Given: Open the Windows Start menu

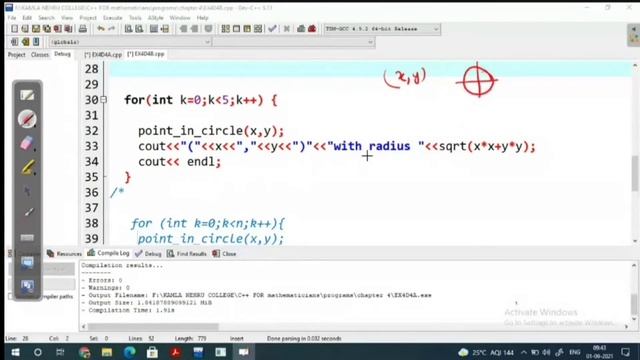Looking at the screenshot, I should pos(15,352).
